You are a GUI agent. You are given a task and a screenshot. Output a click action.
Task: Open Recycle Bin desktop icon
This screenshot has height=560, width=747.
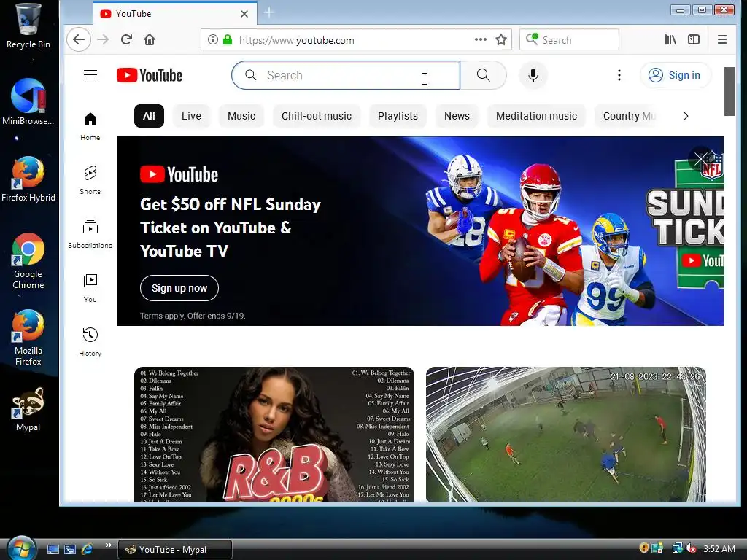pos(28,26)
